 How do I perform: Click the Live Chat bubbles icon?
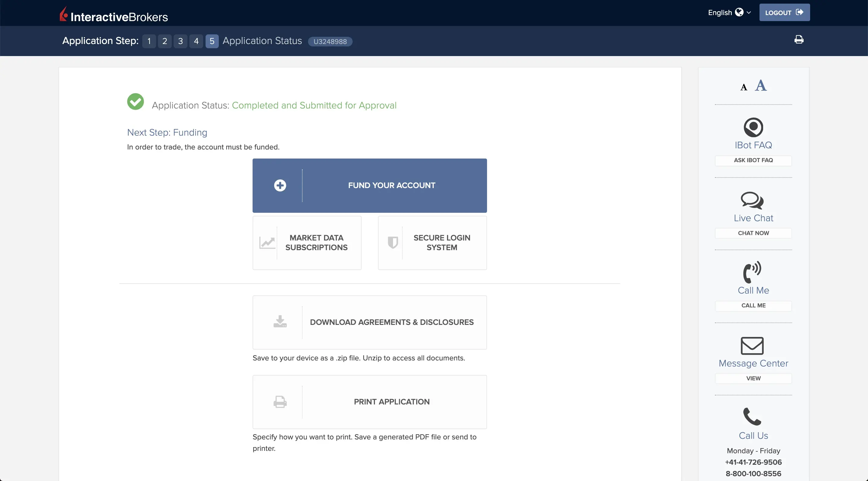pos(752,200)
